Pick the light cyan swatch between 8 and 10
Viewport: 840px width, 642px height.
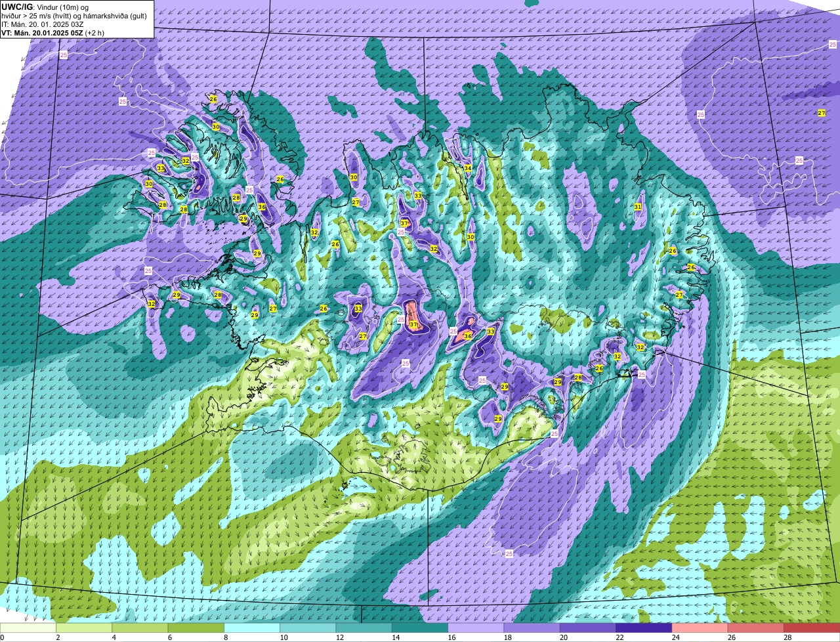click(x=252, y=628)
